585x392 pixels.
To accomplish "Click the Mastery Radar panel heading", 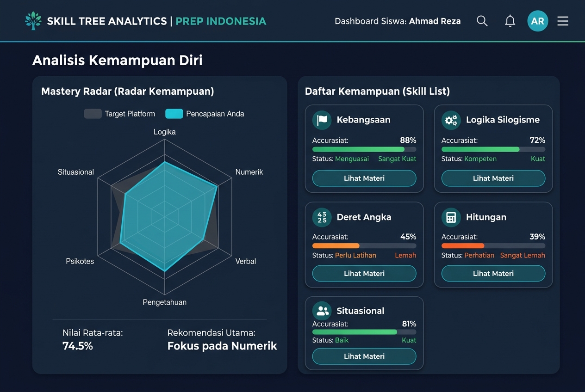I will coord(128,92).
